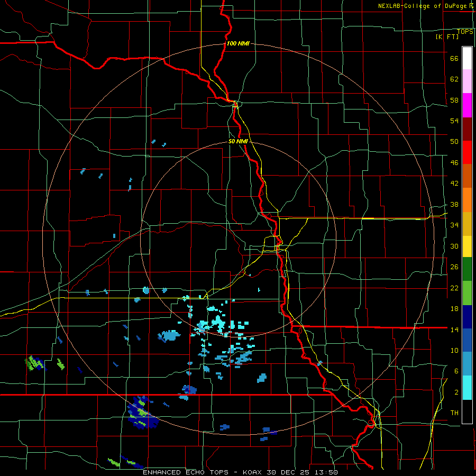Click the legend value 42
The height and width of the screenshot is (476, 476).
pyautogui.click(x=454, y=184)
